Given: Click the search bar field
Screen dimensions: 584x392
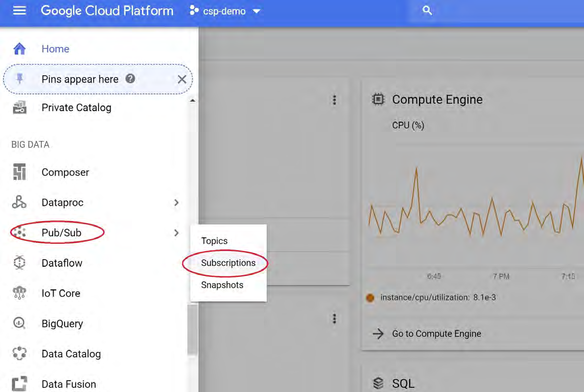Looking at the screenshot, I should click(496, 11).
